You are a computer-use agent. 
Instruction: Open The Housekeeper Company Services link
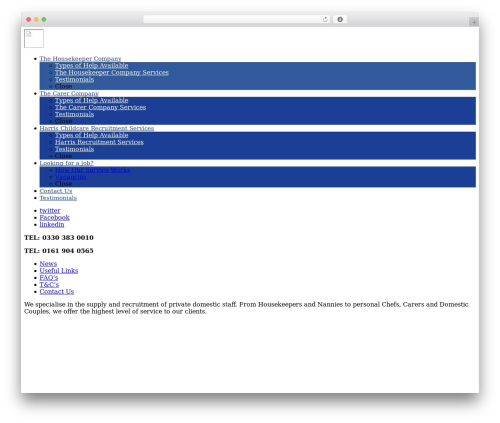coord(112,73)
